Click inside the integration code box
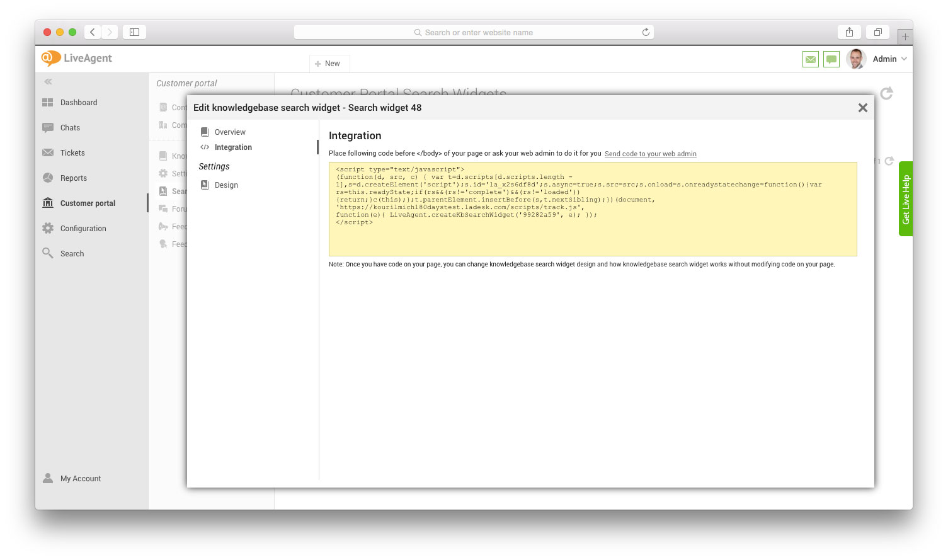 click(592, 236)
